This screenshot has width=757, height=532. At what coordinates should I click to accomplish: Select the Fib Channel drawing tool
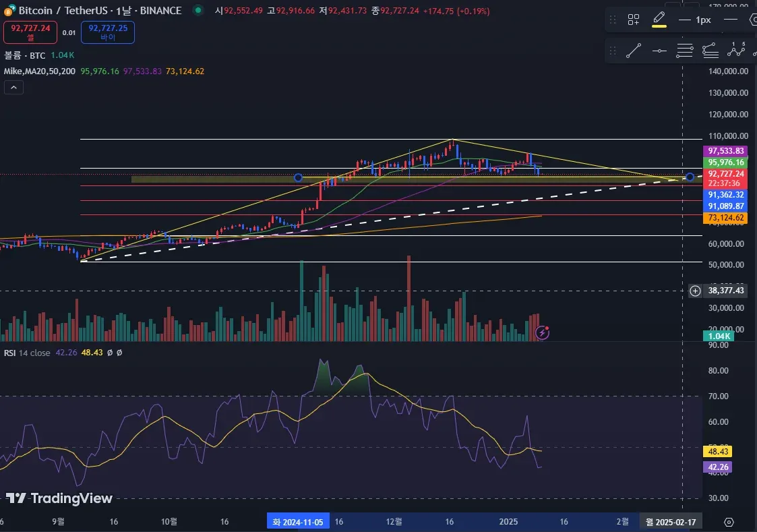click(710, 50)
